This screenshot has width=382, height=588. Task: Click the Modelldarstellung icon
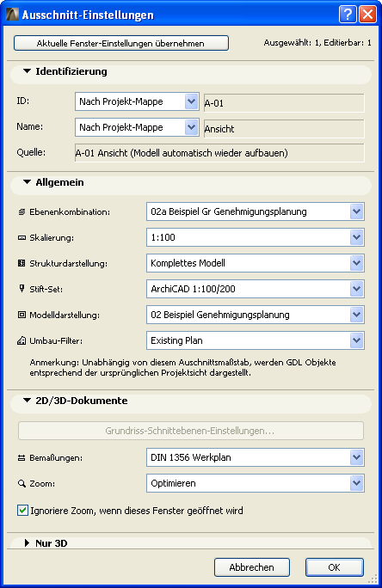22,315
